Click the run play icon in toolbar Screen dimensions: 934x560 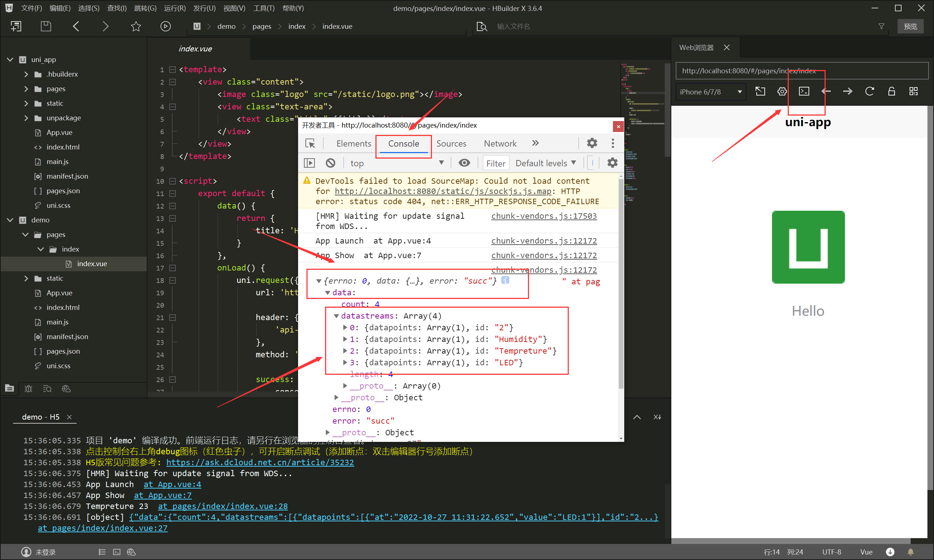pyautogui.click(x=165, y=26)
